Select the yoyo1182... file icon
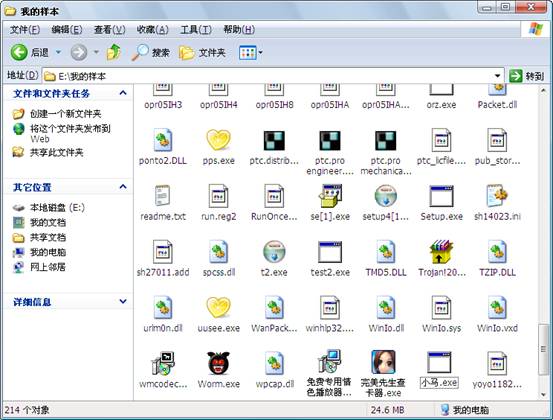This screenshot has width=553, height=420. pos(497,363)
